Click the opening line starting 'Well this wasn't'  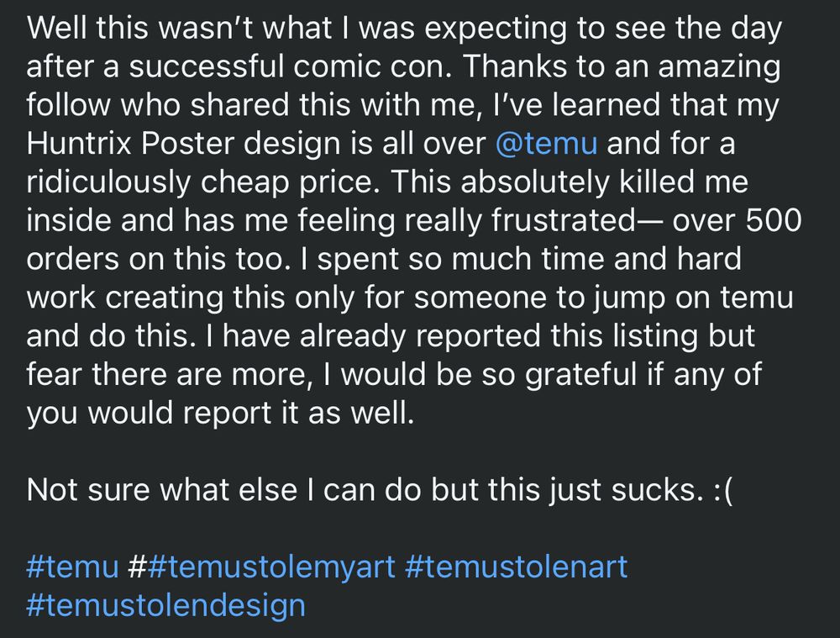[x=404, y=29]
